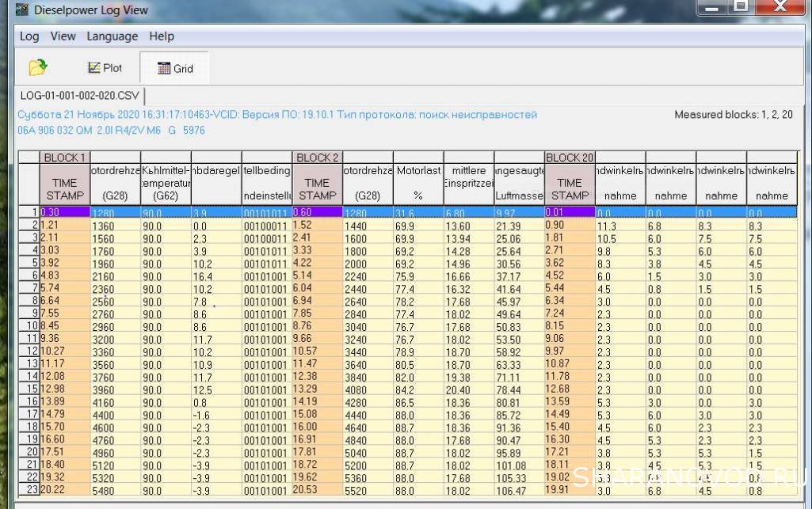Select row number 23 header

click(28, 490)
